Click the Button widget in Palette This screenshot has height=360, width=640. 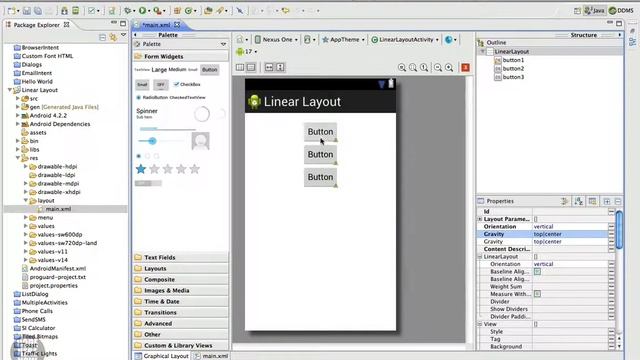tap(210, 70)
